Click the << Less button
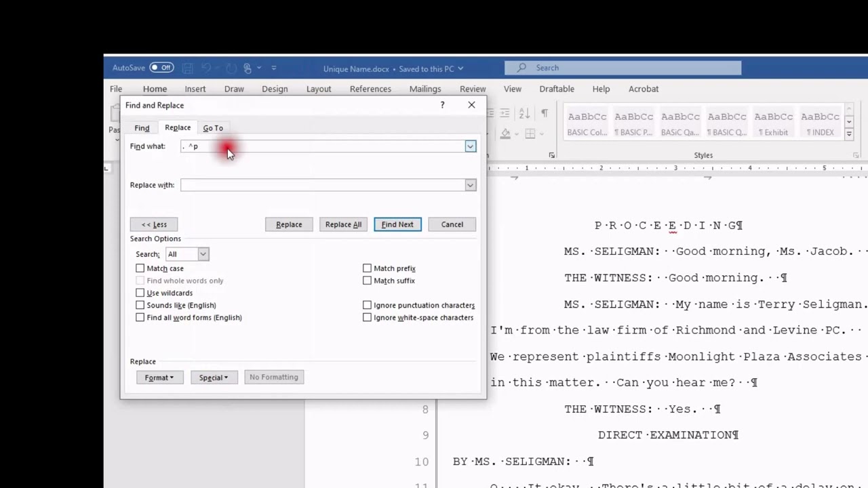The height and width of the screenshot is (488, 868). 154,224
